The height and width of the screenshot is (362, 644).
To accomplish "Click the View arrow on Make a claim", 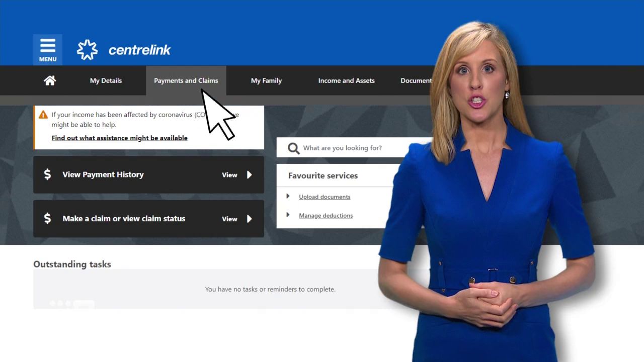I will click(249, 219).
